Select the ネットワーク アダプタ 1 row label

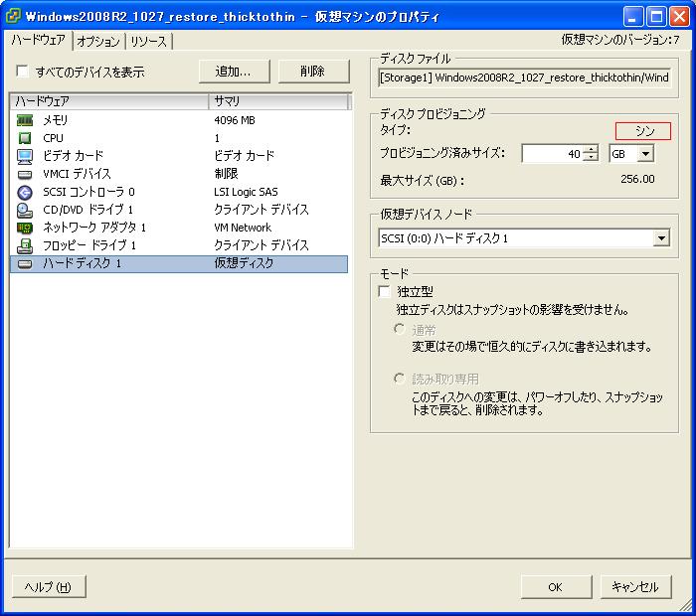point(94,228)
